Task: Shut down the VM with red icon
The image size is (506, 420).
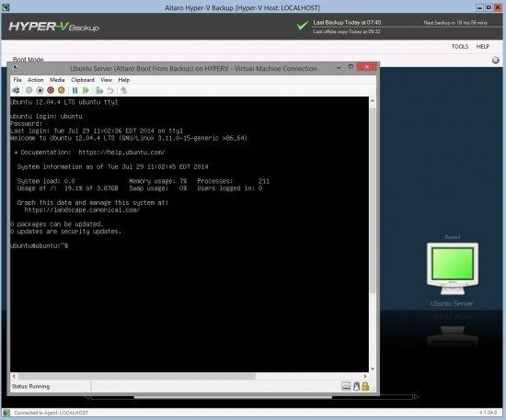Action: (x=51, y=91)
